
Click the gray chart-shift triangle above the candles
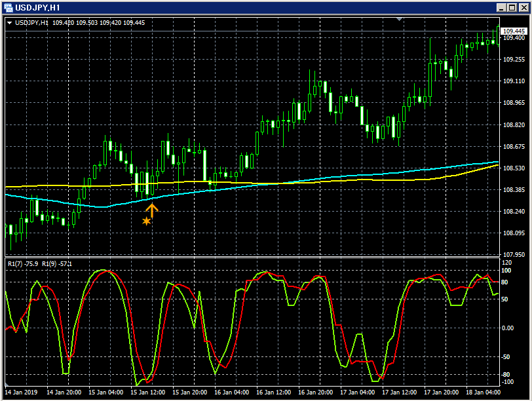point(399,18)
